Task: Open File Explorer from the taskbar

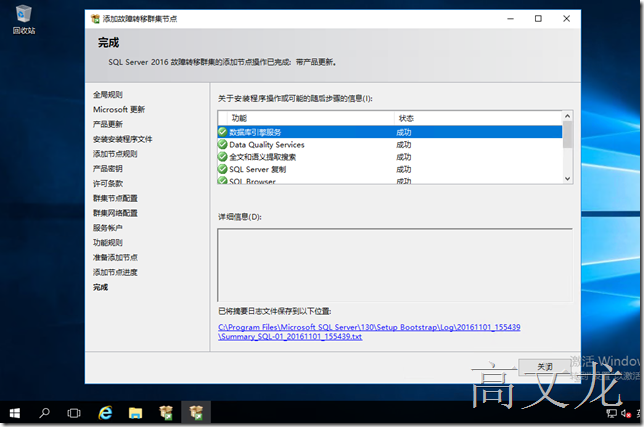Action: point(135,413)
